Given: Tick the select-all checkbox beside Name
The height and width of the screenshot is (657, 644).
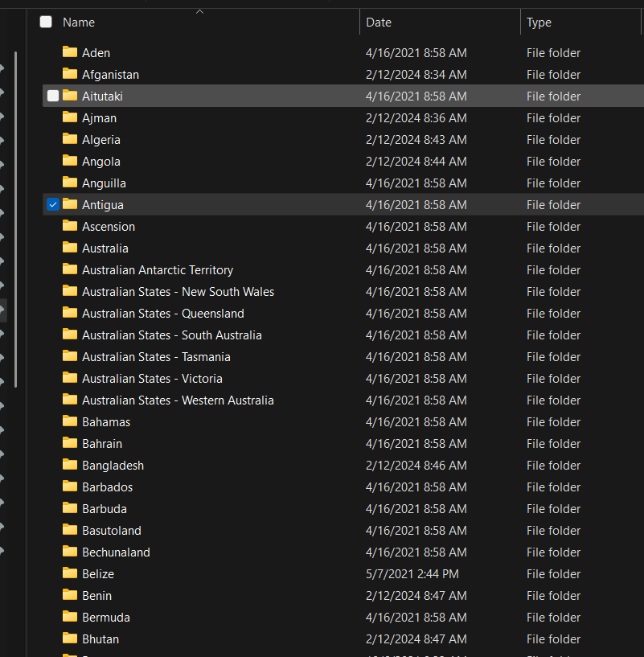Looking at the screenshot, I should (x=46, y=22).
